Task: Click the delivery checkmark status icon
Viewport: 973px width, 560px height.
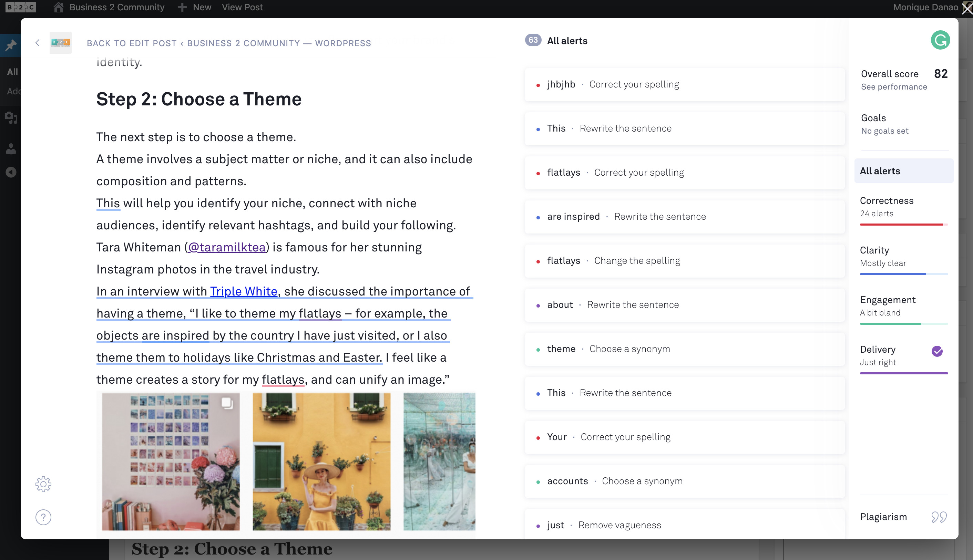Action: coord(935,351)
